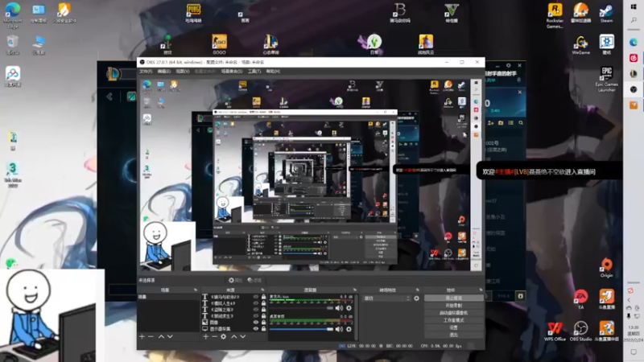Float the sources dock with its header icon
Screen dimensions: 644x362
(263, 290)
